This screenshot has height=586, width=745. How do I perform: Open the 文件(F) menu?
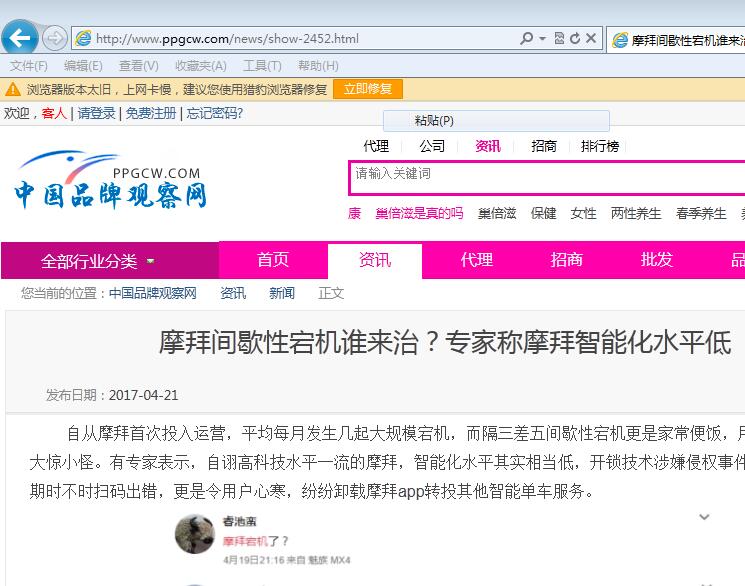[29, 66]
